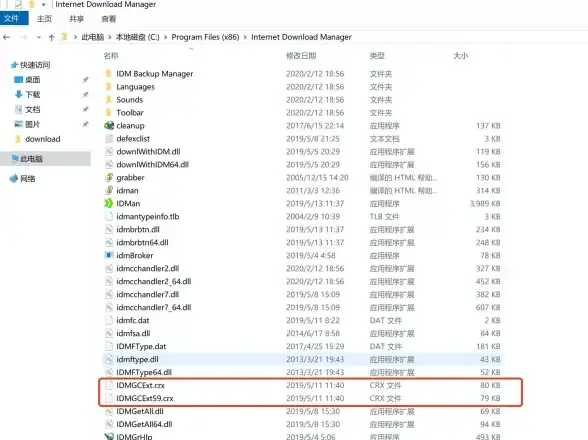Select the grabber help file icon

coord(109,177)
